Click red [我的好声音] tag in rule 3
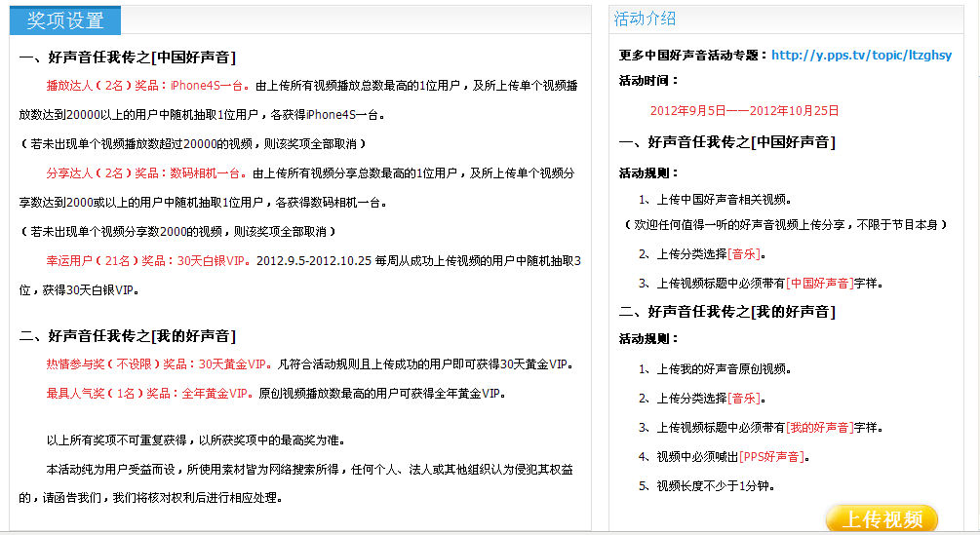980x535 pixels. pos(820,428)
